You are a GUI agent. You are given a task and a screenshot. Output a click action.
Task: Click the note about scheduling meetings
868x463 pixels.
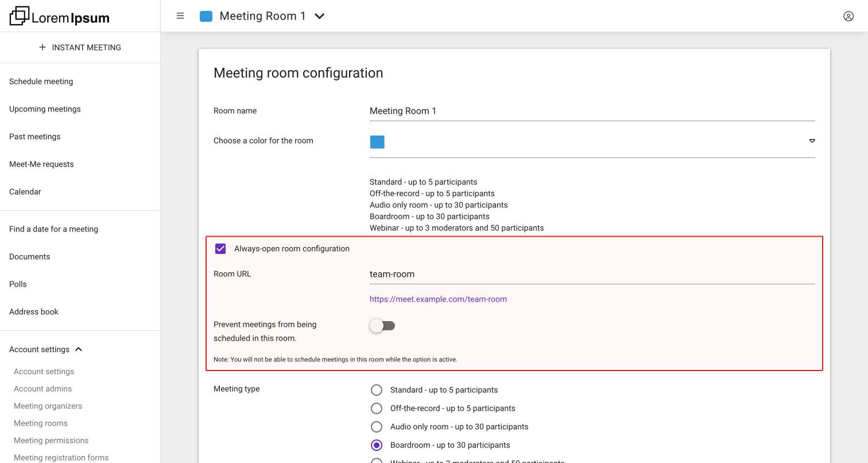click(x=335, y=360)
